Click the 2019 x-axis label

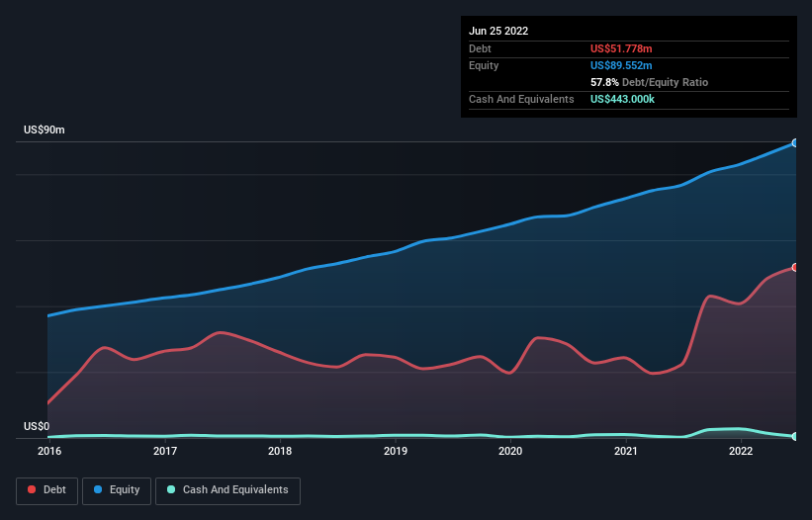pos(396,451)
